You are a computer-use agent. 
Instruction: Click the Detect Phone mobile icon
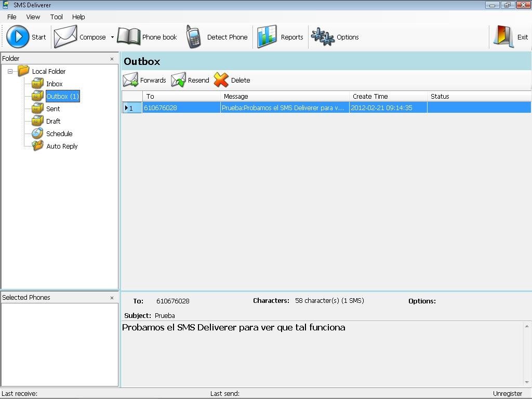pos(194,37)
